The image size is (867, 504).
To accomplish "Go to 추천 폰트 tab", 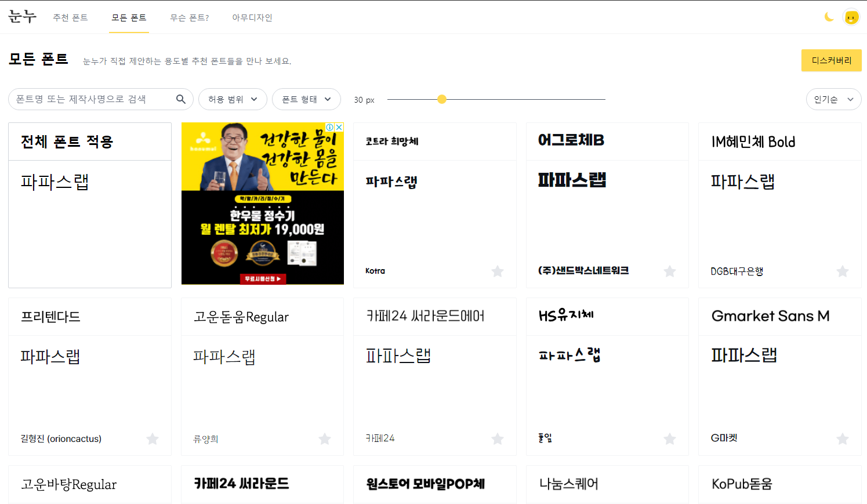I will pyautogui.click(x=70, y=17).
